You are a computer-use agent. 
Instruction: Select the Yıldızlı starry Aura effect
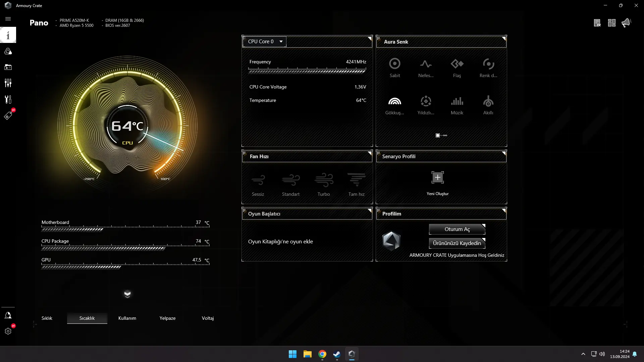426,105
